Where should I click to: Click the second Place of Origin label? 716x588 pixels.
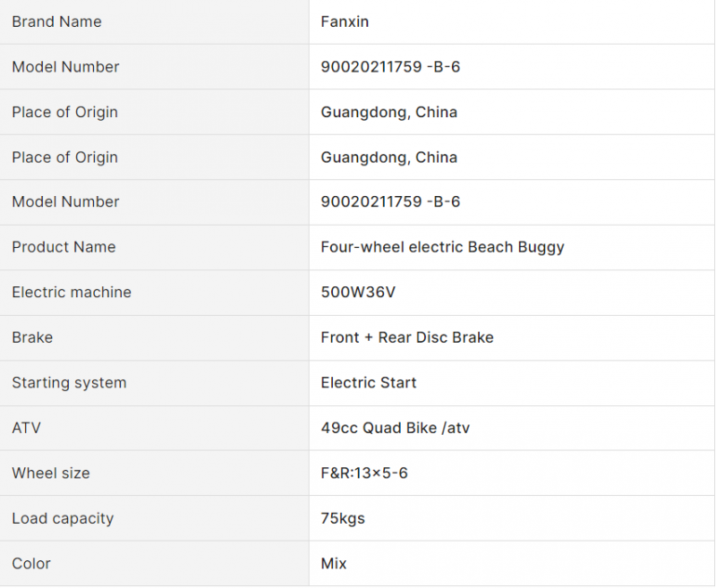tap(64, 157)
